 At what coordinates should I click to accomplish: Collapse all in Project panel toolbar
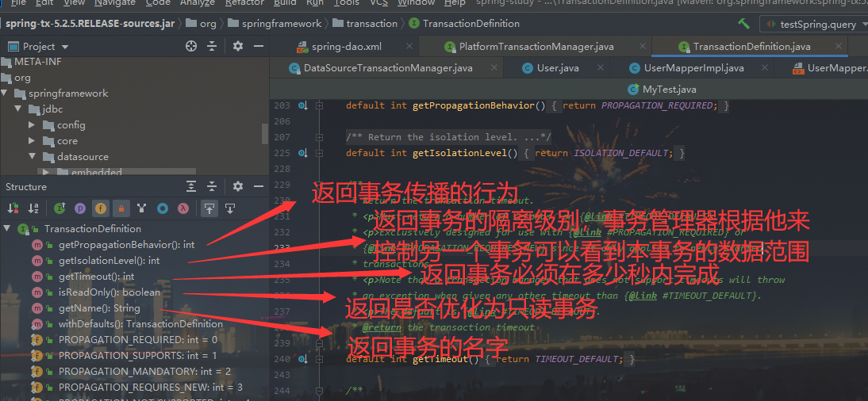(x=212, y=47)
